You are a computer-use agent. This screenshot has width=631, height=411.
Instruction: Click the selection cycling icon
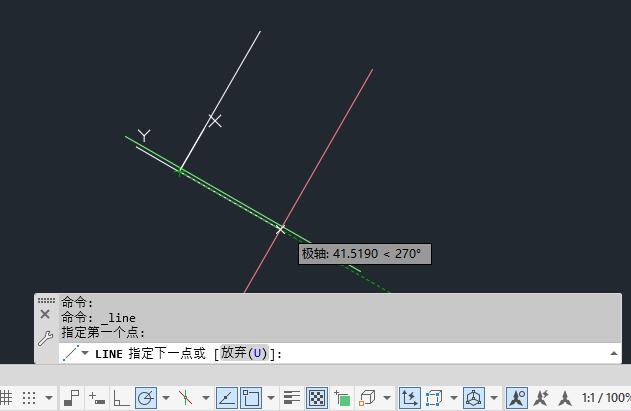pyautogui.click(x=342, y=398)
